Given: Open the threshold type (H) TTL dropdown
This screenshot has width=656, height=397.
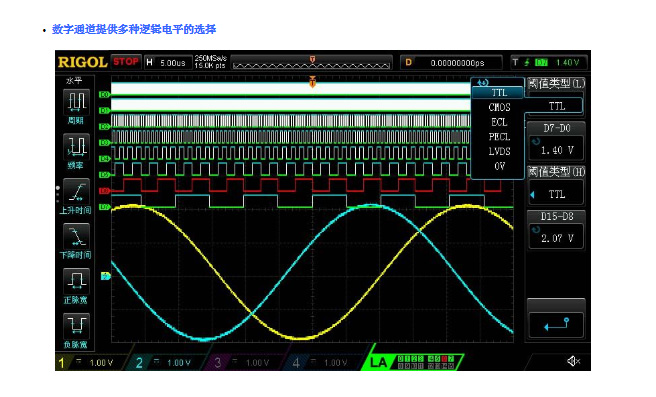Looking at the screenshot, I should (556, 194).
